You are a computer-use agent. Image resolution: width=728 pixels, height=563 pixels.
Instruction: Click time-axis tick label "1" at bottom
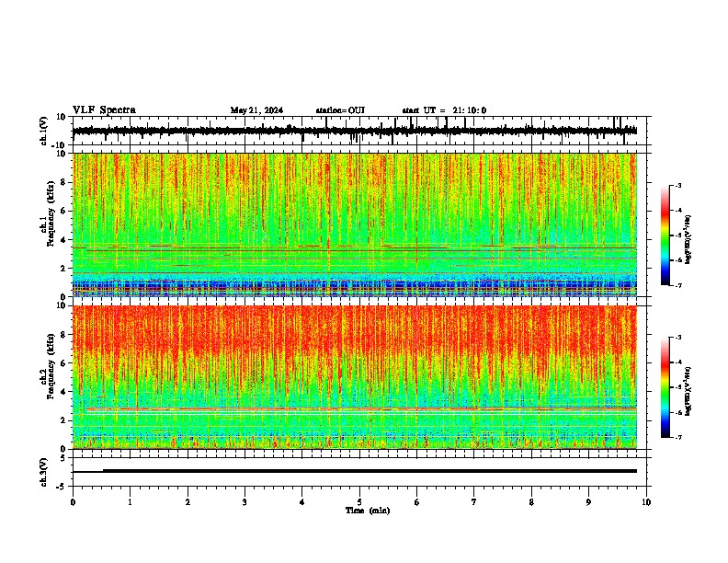(130, 502)
